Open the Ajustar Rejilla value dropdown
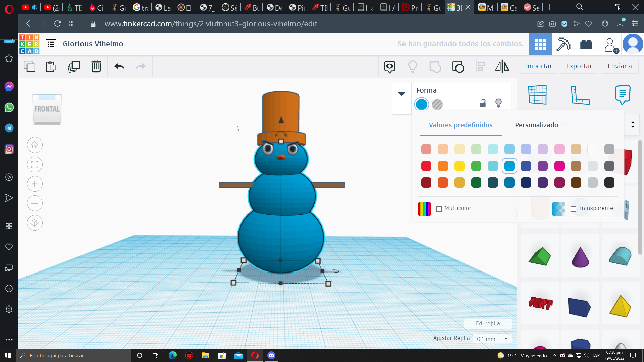Viewport: 644px width, 362px height. click(505, 339)
